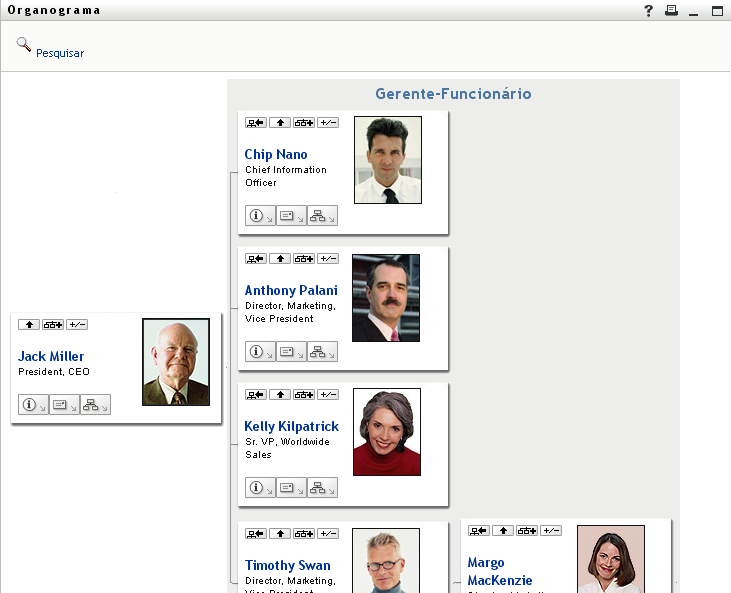Viewport: 731px width, 593px height.
Task: Send email to Chip Nano icon
Action: point(291,216)
